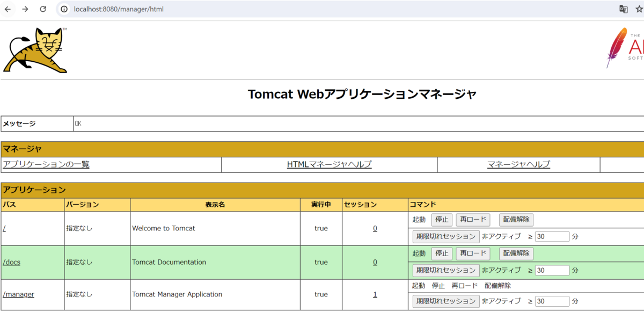Screen dimensions: 644x319
Task: Click the アプリケーション section header
Action: tap(322, 190)
